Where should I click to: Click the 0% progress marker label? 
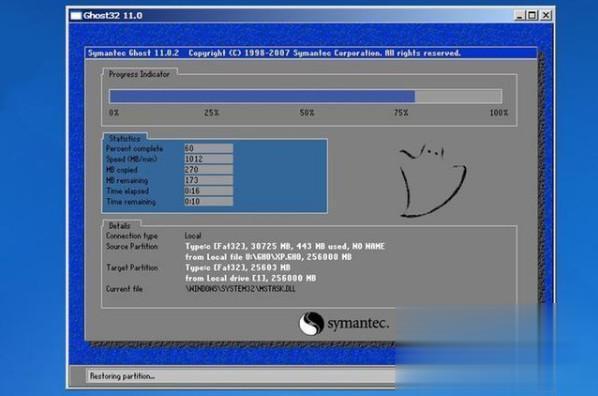point(114,113)
